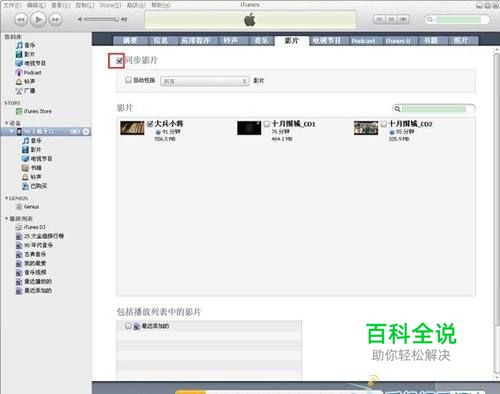The height and width of the screenshot is (394, 500).
Task: Collapse the GENIUS section
Action: 6,198
